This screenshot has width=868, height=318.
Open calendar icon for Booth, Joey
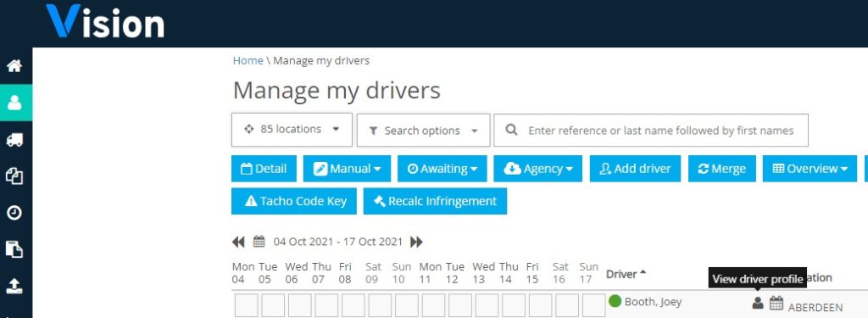coord(776,303)
